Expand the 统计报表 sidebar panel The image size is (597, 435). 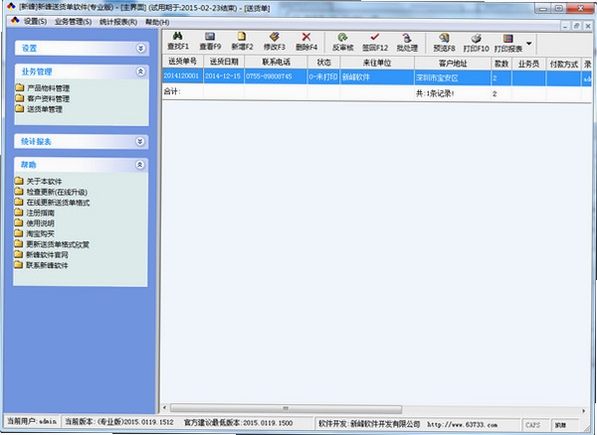pyautogui.click(x=140, y=142)
